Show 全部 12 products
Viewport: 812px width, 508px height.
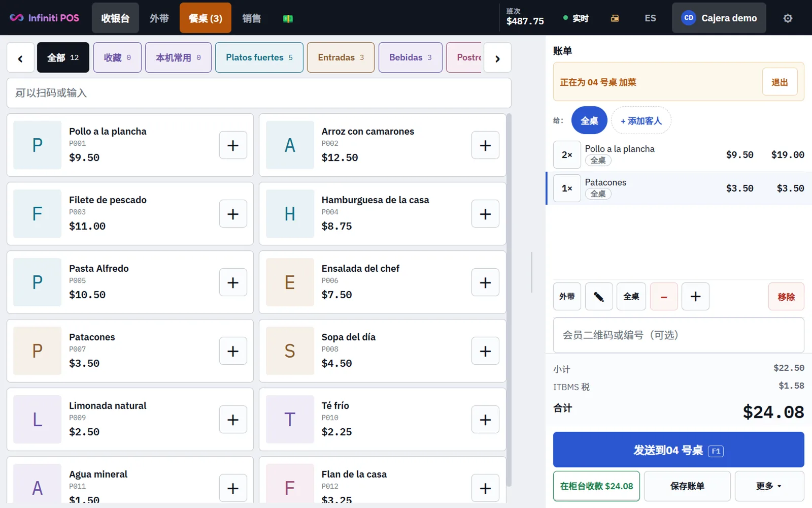[x=63, y=57]
